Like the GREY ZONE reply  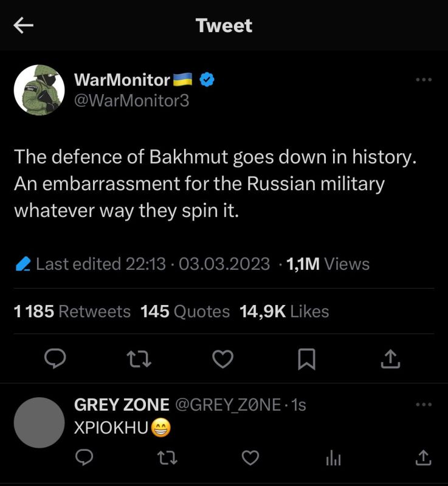pyautogui.click(x=250, y=460)
